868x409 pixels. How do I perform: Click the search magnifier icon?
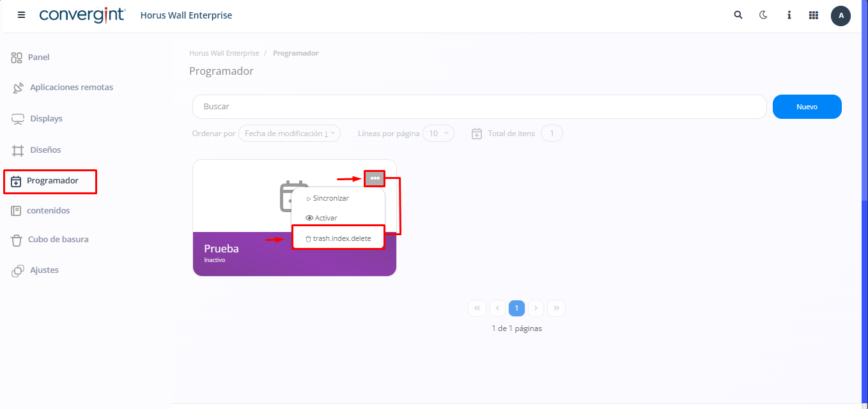click(738, 15)
